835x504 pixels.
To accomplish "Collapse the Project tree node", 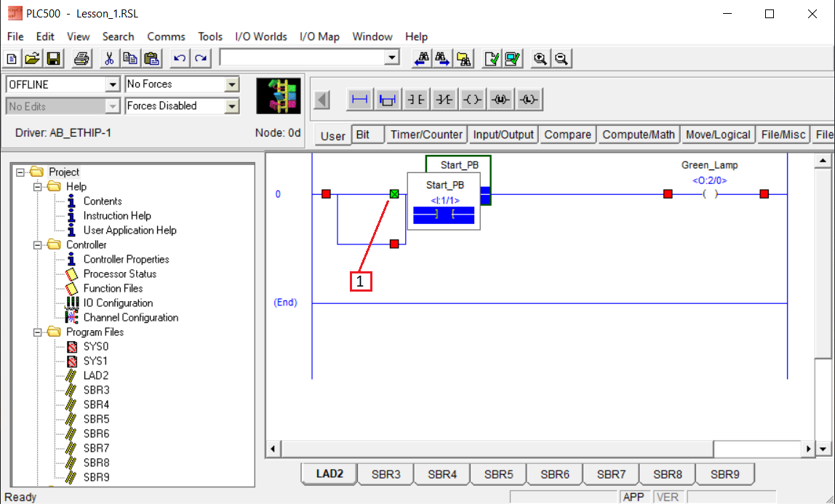I will (x=21, y=172).
